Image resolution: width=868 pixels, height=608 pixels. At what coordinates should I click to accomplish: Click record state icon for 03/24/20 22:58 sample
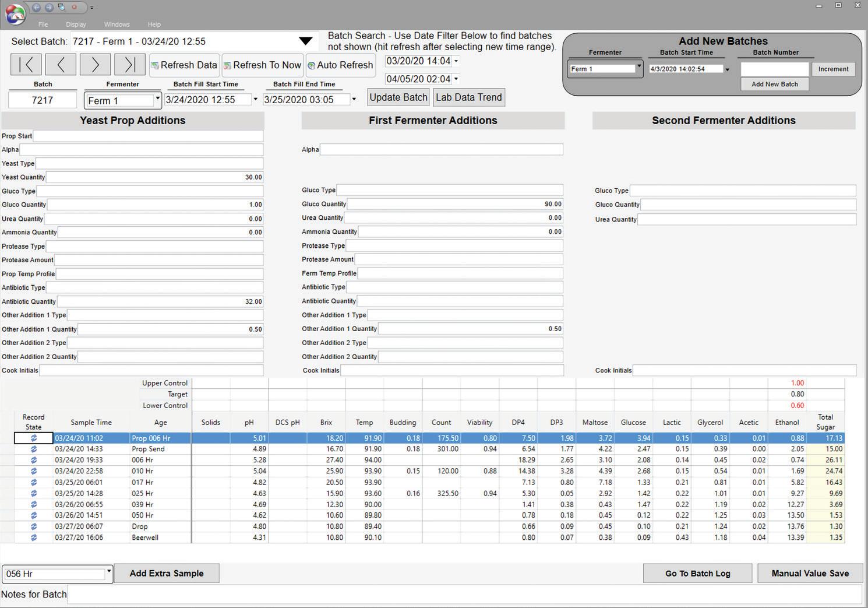(x=34, y=472)
